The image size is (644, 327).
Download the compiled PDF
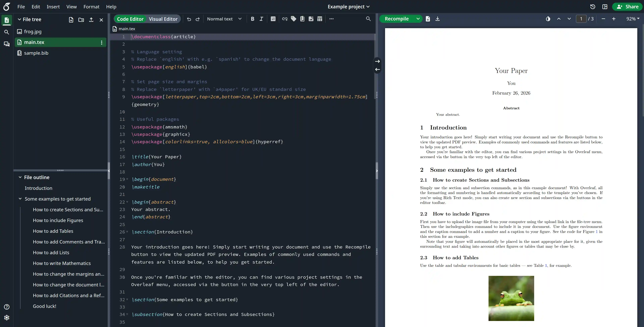tap(438, 19)
